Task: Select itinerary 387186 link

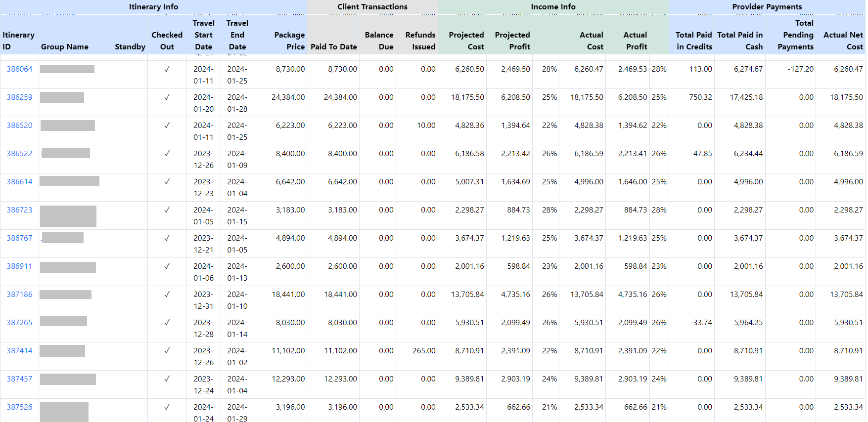Action: [x=19, y=295]
